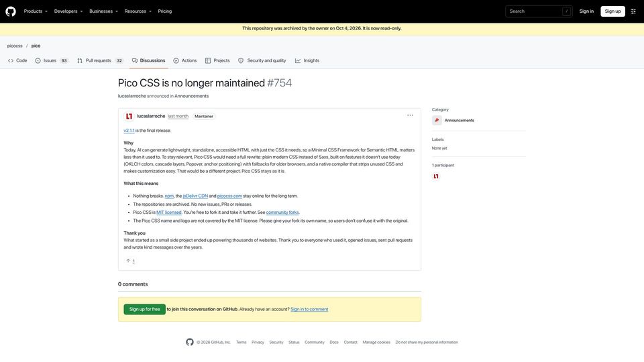Open the npm link
This screenshot has height=362, width=644.
point(169,196)
